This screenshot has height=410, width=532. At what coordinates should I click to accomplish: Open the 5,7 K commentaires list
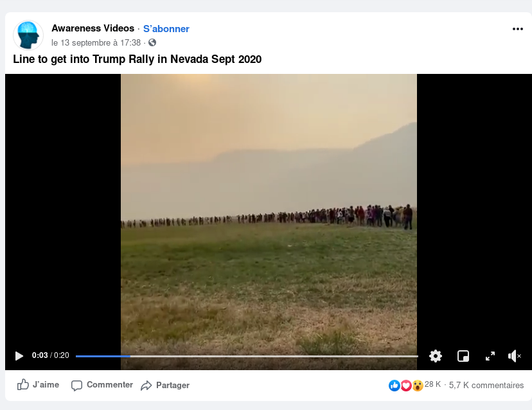(x=486, y=385)
